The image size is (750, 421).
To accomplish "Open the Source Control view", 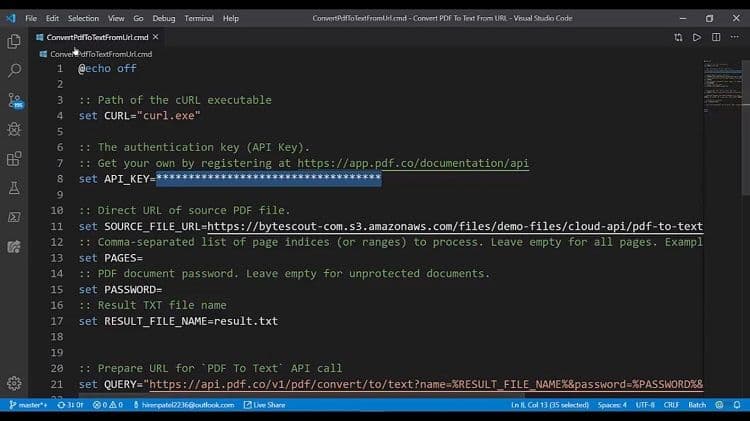I will coord(14,100).
